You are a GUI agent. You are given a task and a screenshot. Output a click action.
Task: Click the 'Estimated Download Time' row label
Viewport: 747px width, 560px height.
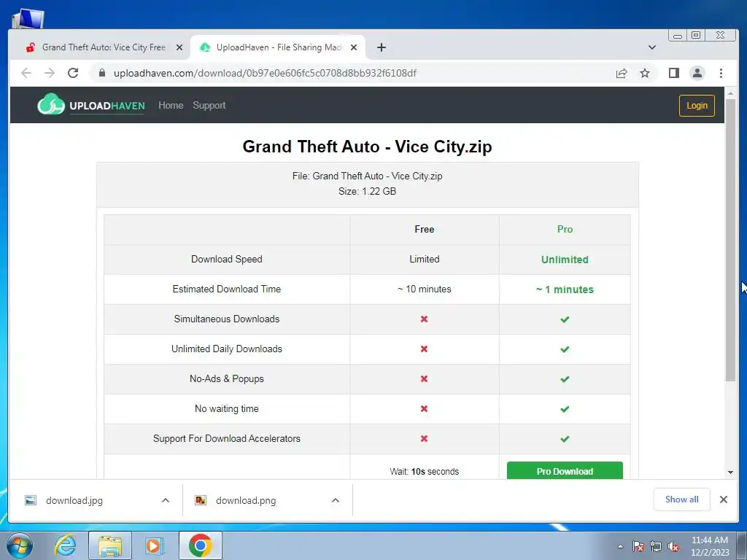226,289
